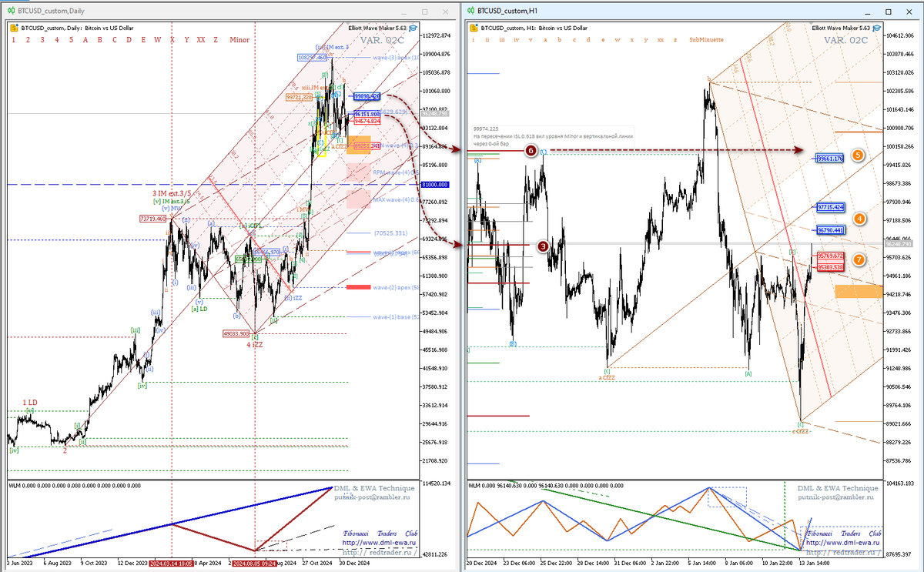The width and height of the screenshot is (924, 572).
Task: Select wave label c in H1 label row
Action: click(x=574, y=39)
